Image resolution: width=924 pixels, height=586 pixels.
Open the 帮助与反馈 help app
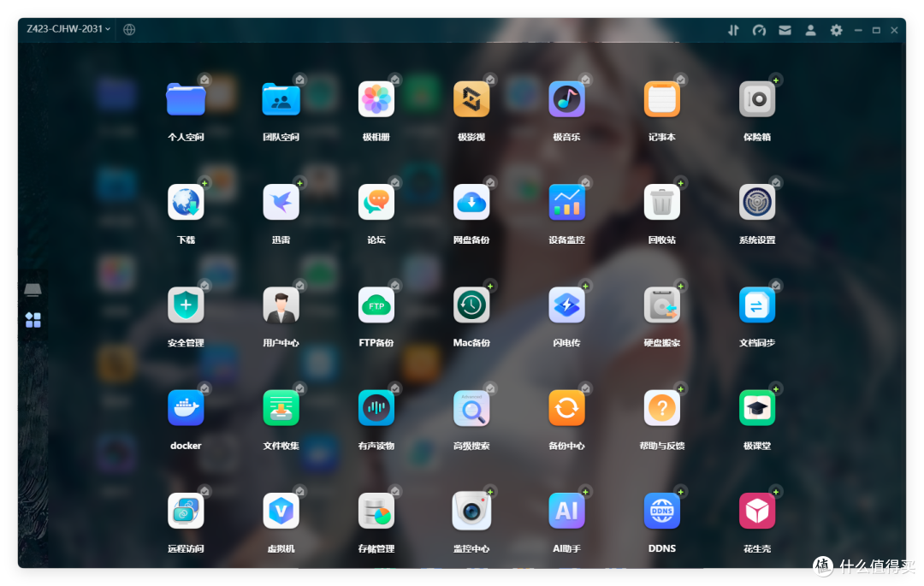pyautogui.click(x=661, y=407)
